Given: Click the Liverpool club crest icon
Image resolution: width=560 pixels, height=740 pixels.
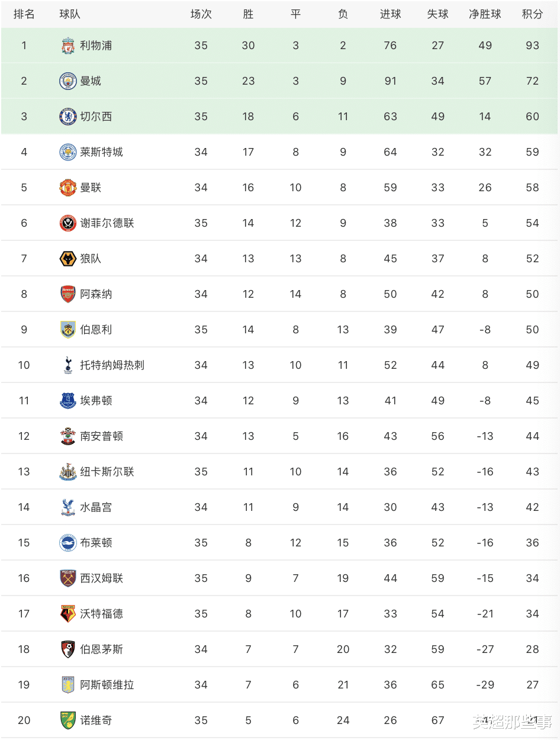Looking at the screenshot, I should (68, 46).
